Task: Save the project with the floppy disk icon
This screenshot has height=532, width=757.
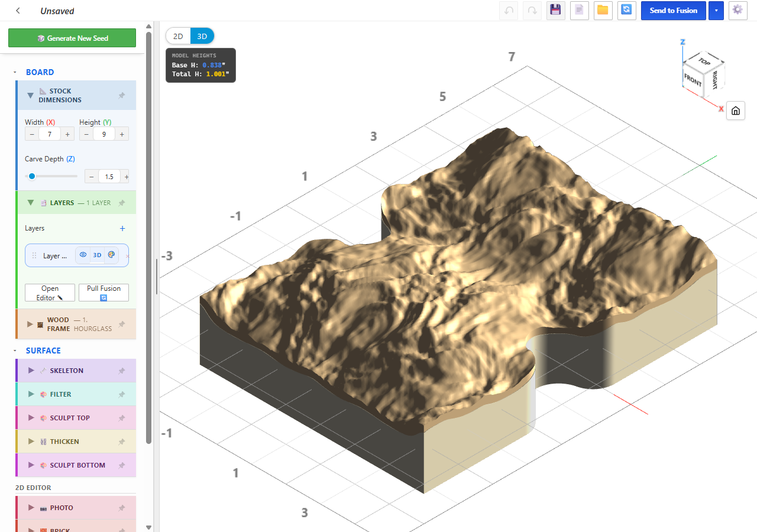Action: point(555,11)
